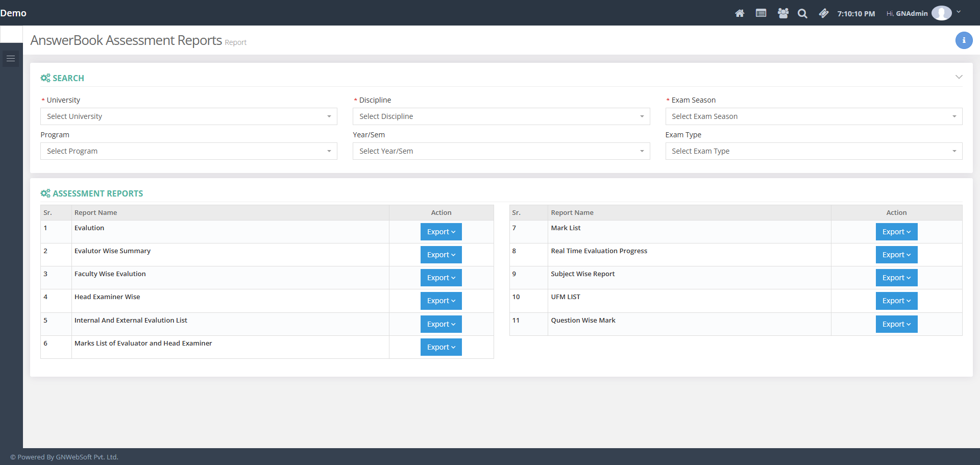Open the Select University dropdown
Screen dimensions: 980x465
click(x=188, y=116)
